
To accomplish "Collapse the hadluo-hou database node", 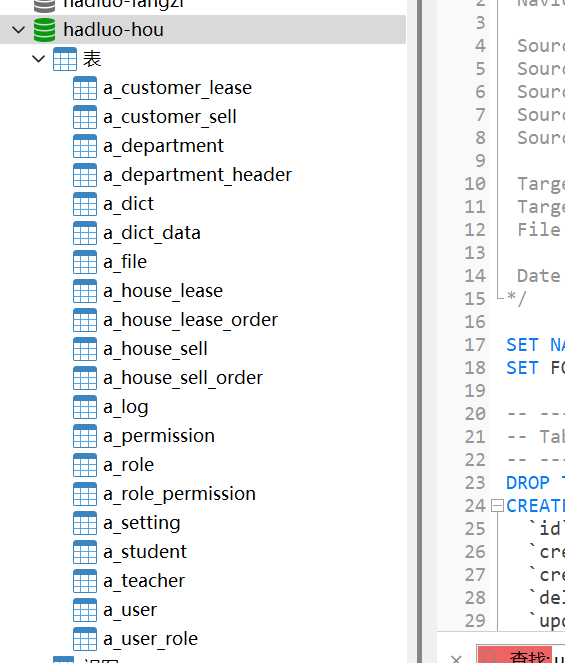I will coord(19,30).
